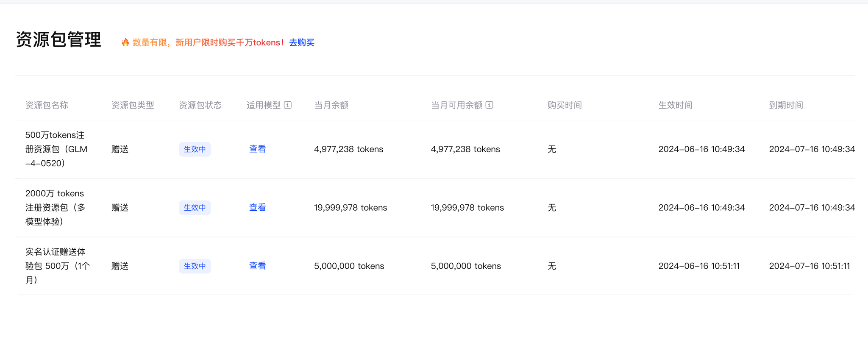
Task: Click the 5,000,000 tokens value under 当月可用余额
Action: (466, 266)
